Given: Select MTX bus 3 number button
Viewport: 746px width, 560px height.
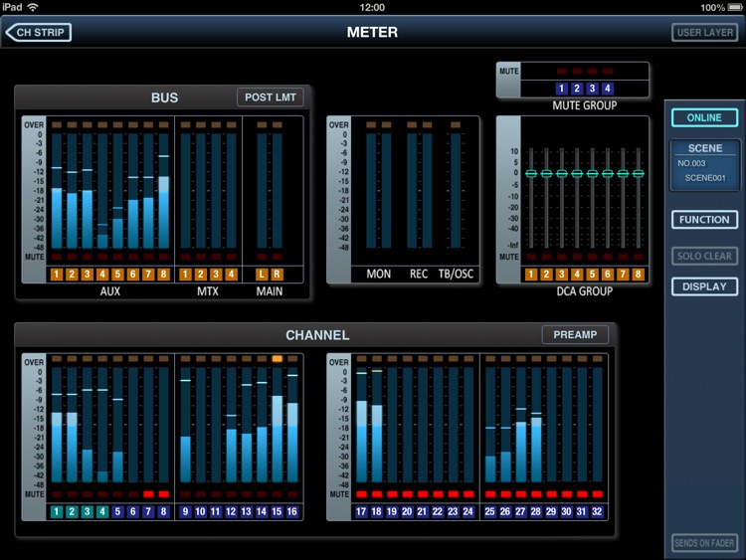Looking at the screenshot, I should [216, 275].
